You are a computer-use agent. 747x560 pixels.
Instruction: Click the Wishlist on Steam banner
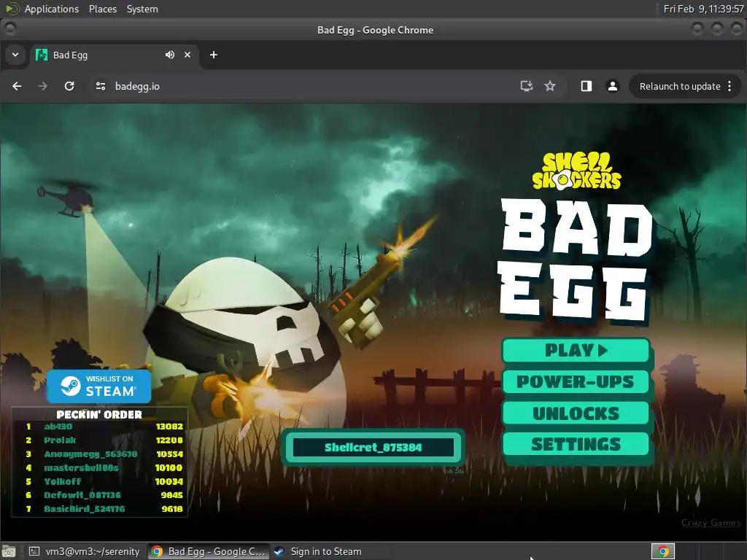[99, 386]
